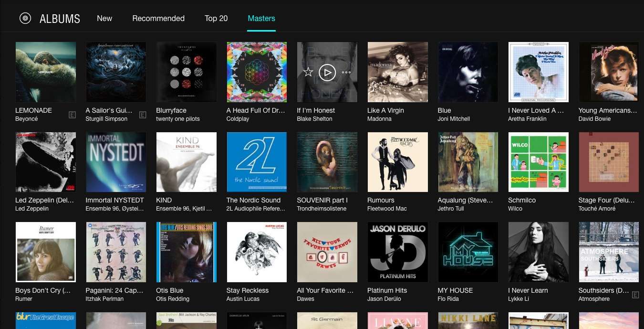Open Stay Reckless album cover
Screen dimensions: 644x329
click(257, 252)
